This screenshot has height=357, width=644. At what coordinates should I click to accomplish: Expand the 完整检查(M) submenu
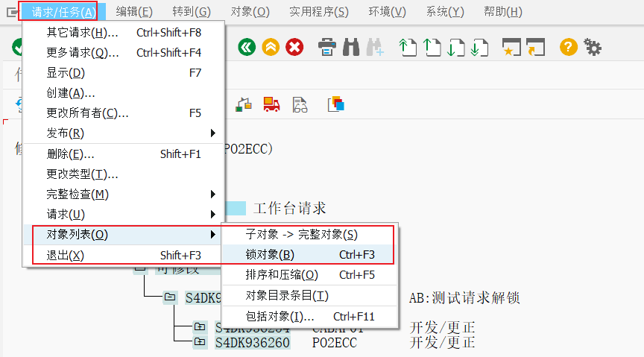coord(124,195)
